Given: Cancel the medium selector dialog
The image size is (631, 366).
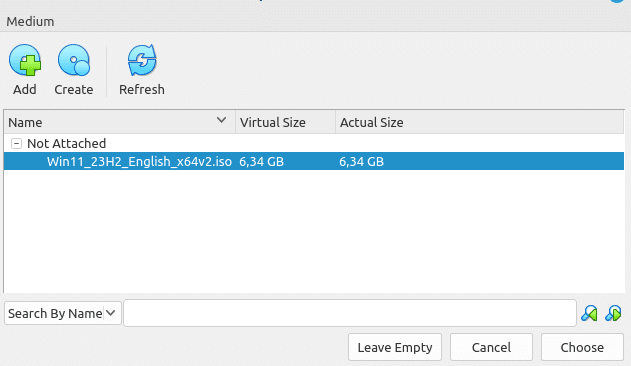Looking at the screenshot, I should [491, 347].
